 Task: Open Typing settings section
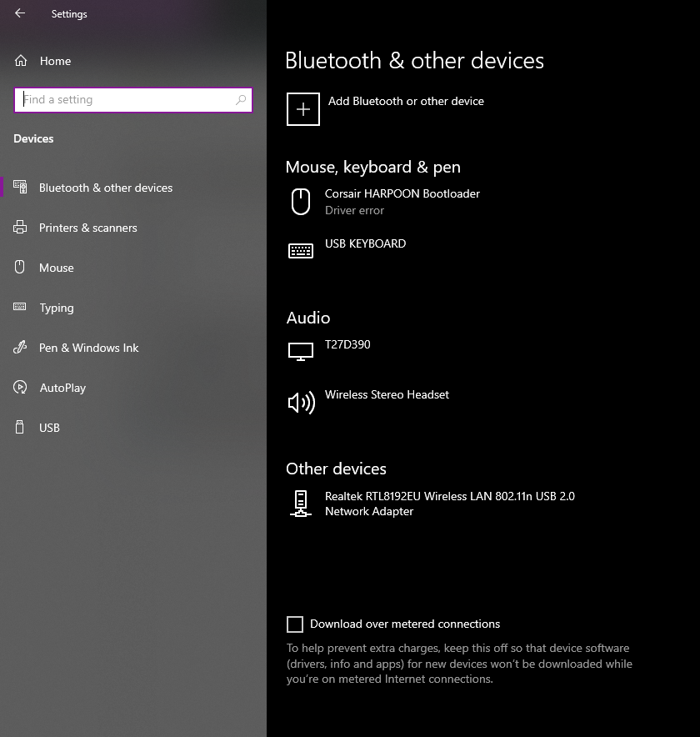click(57, 308)
